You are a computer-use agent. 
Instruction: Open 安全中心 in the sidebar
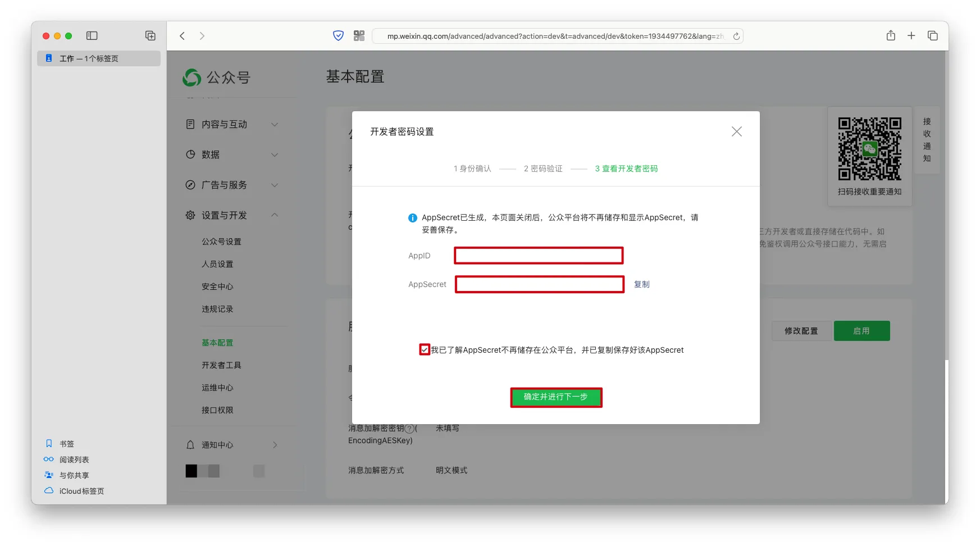[217, 286]
